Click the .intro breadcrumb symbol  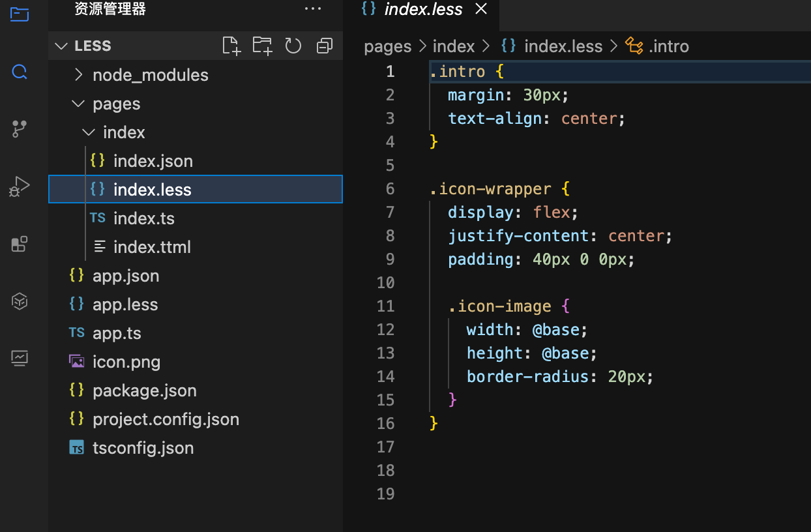[668, 47]
